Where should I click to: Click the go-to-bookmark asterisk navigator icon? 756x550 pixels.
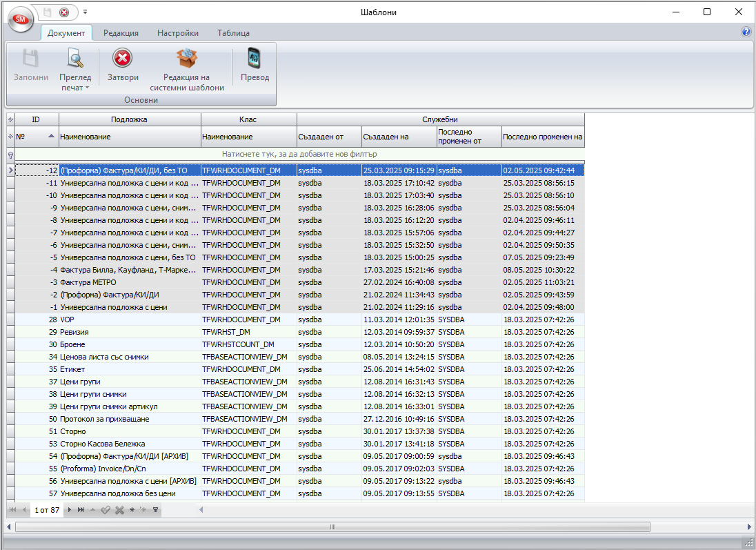pyautogui.click(x=143, y=509)
